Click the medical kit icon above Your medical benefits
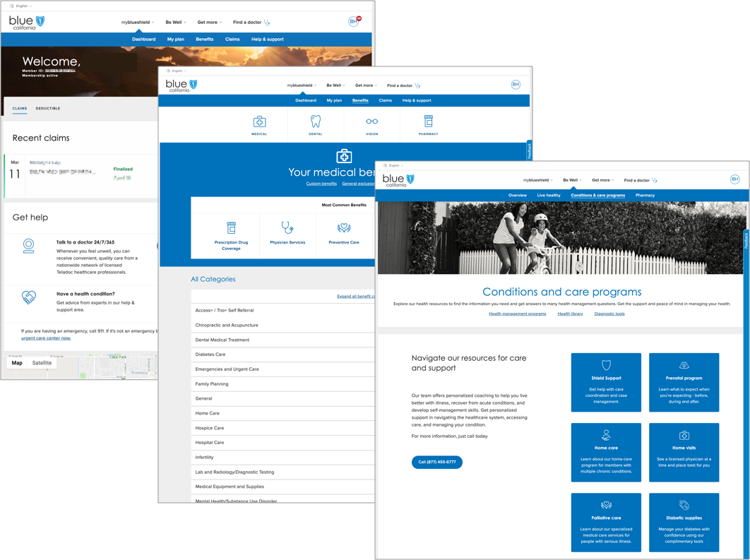 (x=344, y=156)
